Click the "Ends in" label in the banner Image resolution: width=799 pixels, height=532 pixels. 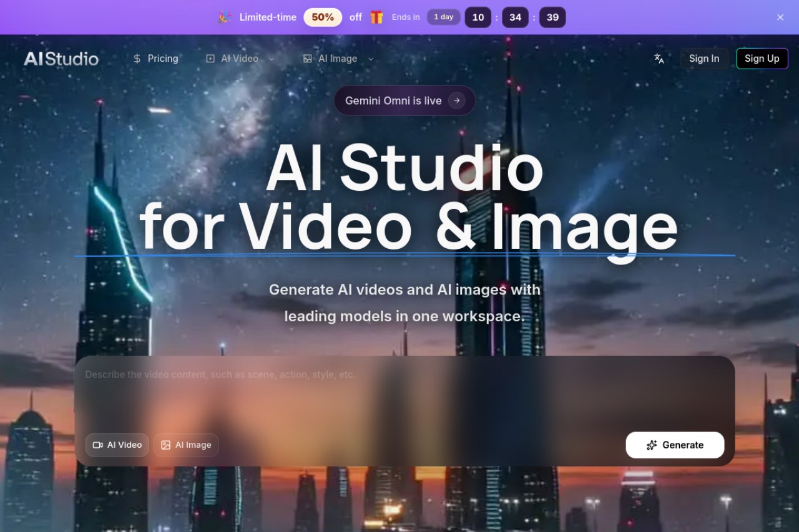pos(406,17)
